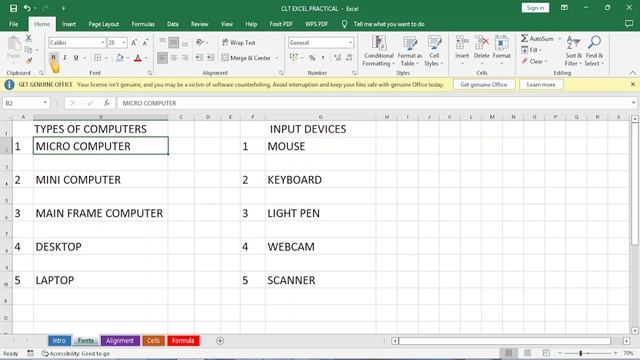Open the General number format dropdown

click(350, 42)
